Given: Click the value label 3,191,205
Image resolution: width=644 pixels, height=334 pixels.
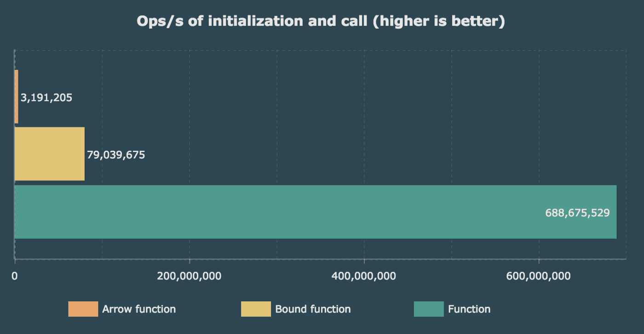Looking at the screenshot, I should tap(46, 97).
